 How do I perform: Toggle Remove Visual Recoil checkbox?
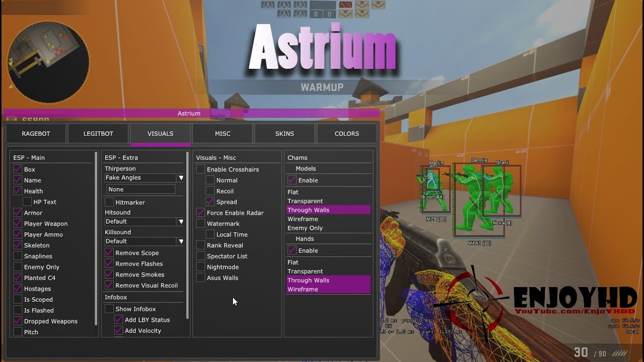109,285
